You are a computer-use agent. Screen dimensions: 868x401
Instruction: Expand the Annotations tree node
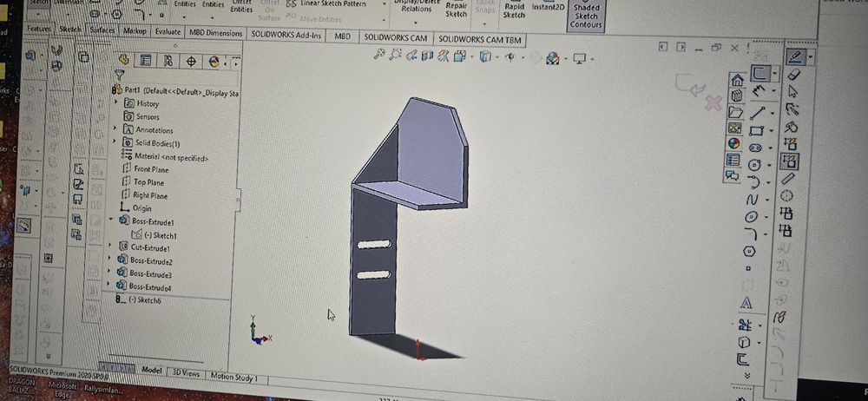click(115, 129)
